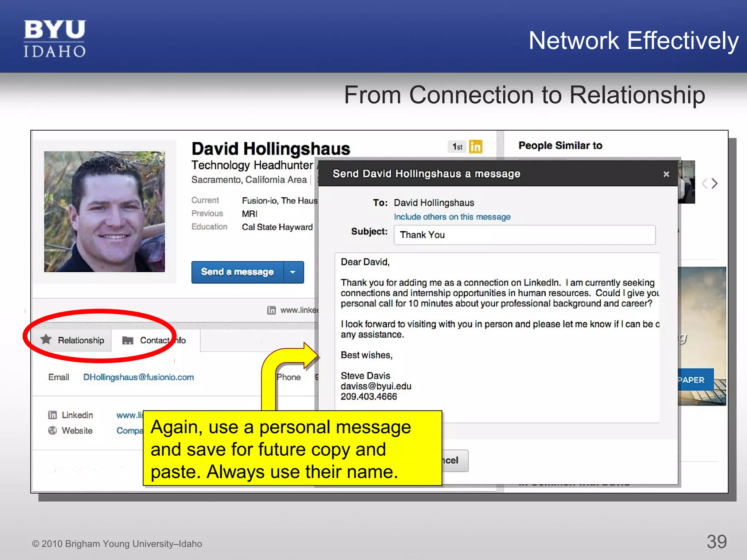Switch to the Relationship tab

(x=72, y=340)
